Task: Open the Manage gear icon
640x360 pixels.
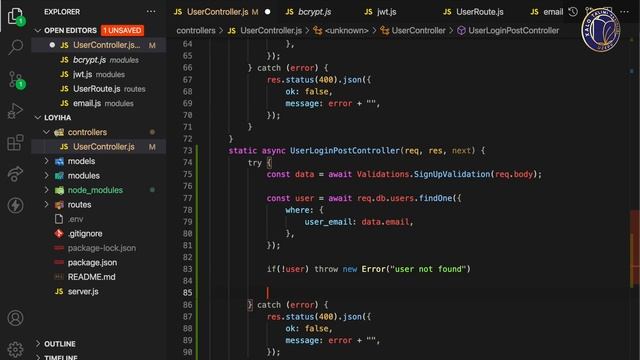Action: (16, 349)
